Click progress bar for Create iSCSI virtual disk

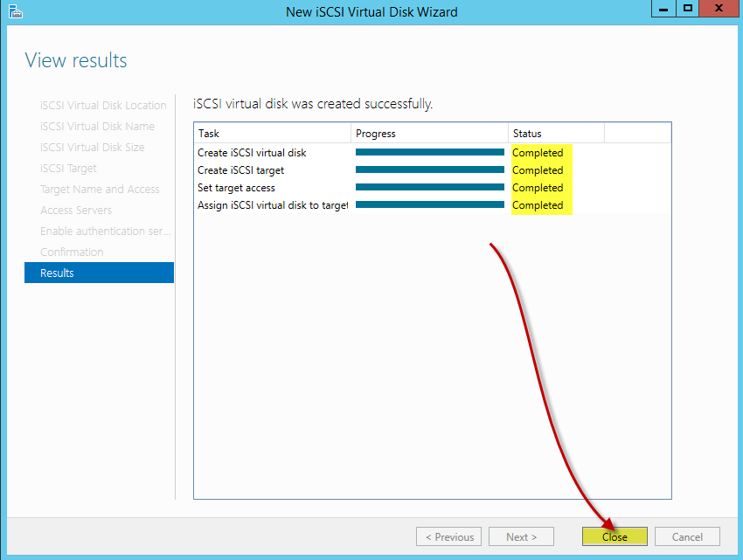pyautogui.click(x=430, y=152)
